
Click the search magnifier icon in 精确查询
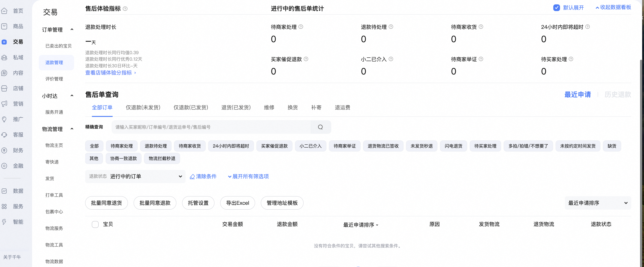tap(320, 127)
